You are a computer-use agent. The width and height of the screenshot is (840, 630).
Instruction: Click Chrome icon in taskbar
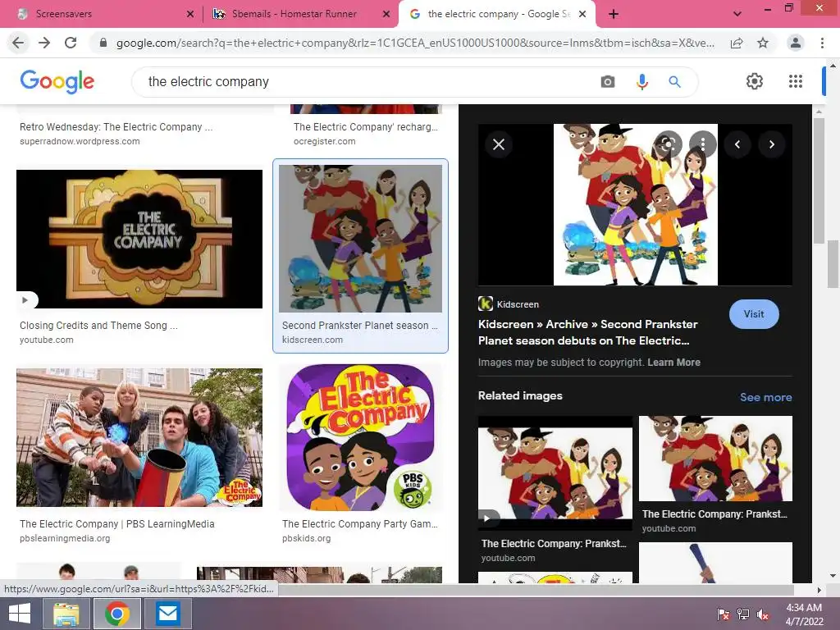116,614
